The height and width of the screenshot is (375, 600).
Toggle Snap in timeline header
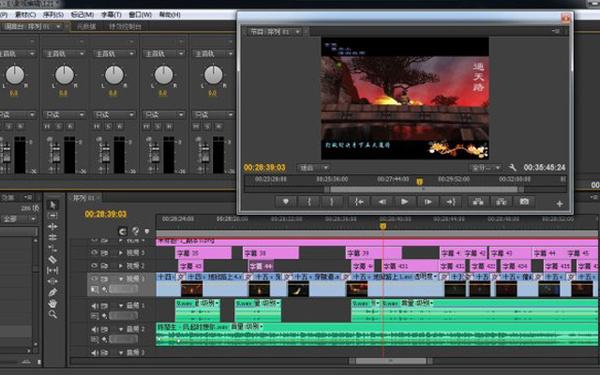coord(122,232)
